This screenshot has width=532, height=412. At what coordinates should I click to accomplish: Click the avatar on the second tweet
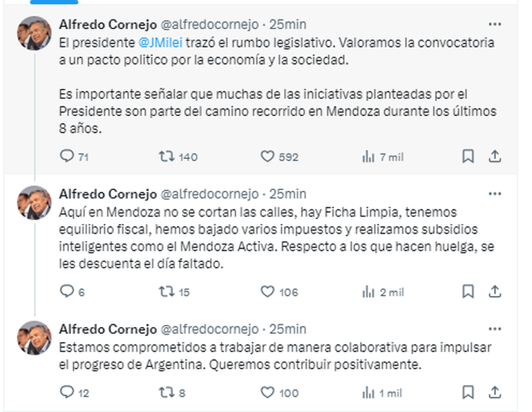coord(34,203)
